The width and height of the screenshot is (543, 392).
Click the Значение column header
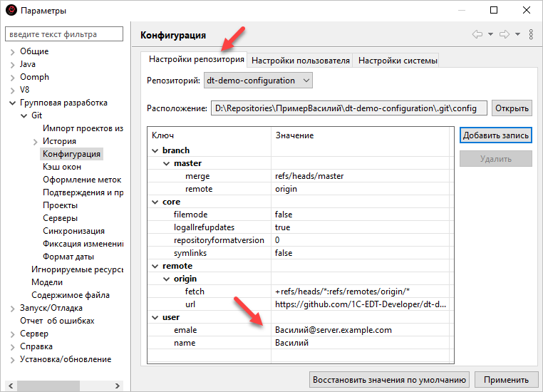tap(360, 135)
